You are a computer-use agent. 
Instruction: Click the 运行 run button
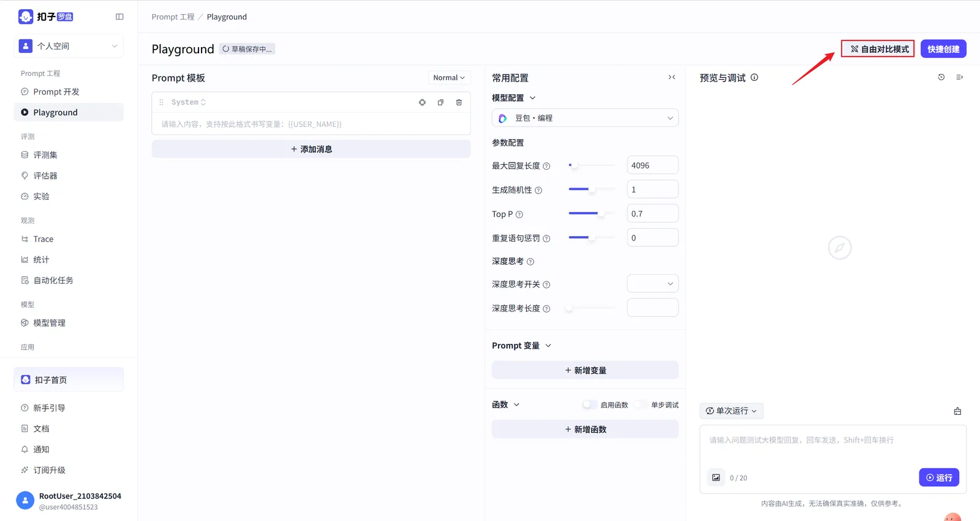939,477
